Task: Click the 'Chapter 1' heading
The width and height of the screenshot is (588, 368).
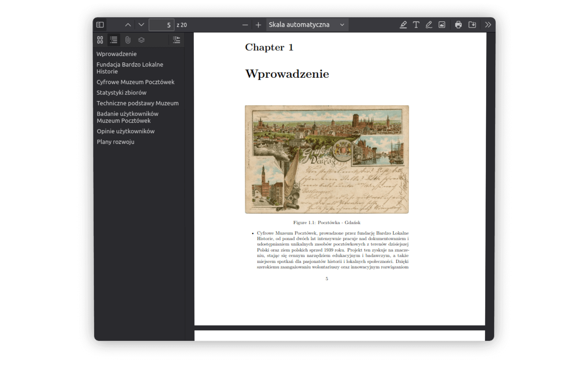Action: click(269, 47)
